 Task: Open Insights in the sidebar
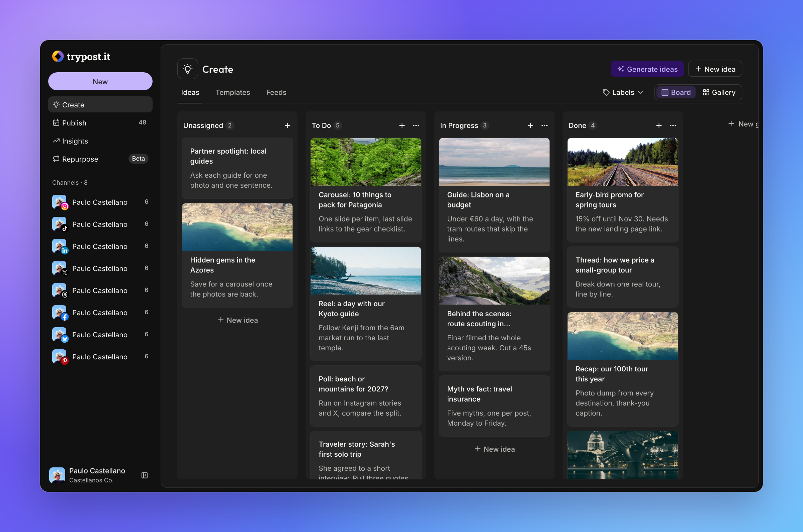click(100, 141)
